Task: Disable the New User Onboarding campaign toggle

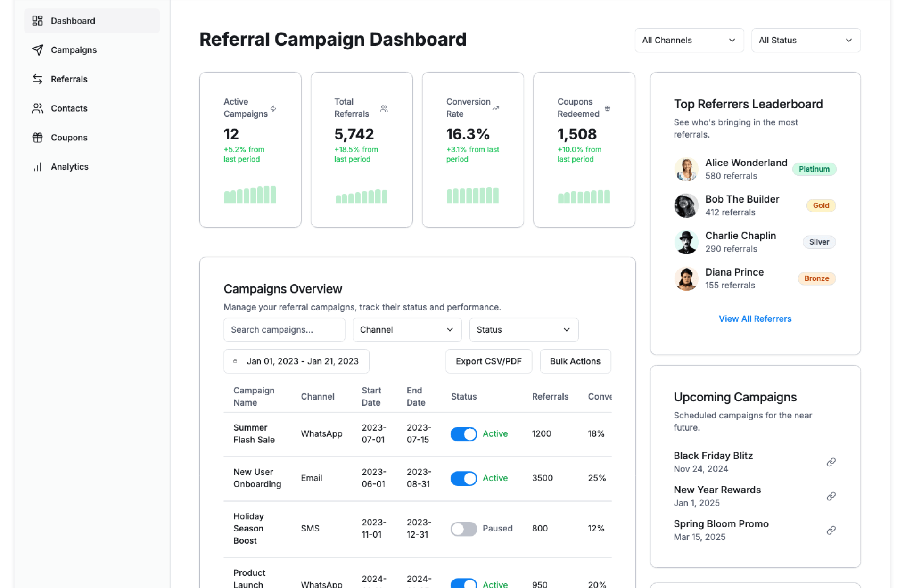Action: (463, 478)
